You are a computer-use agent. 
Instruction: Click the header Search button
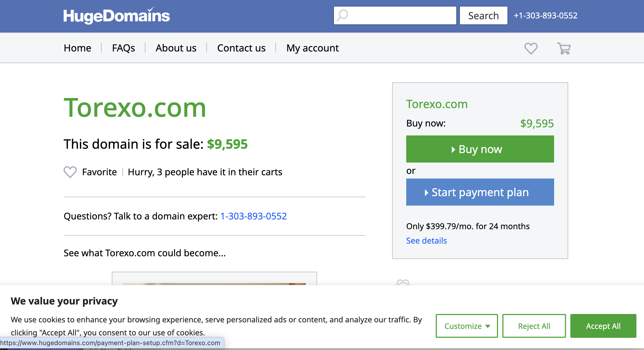(x=483, y=16)
